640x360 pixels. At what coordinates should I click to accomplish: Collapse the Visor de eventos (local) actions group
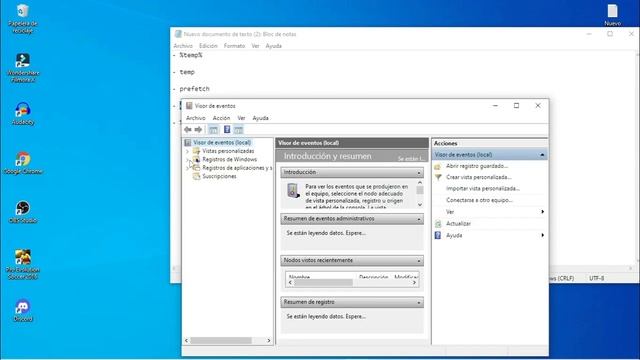click(542, 155)
